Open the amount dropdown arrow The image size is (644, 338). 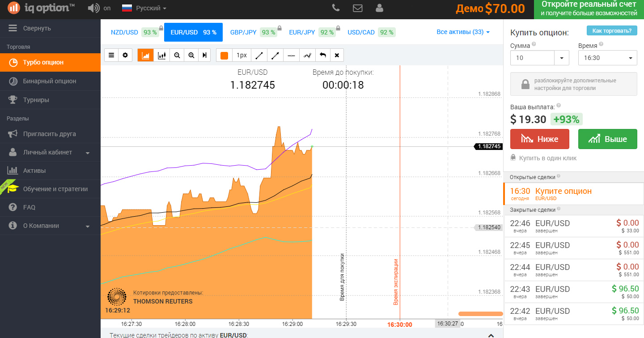pos(562,58)
